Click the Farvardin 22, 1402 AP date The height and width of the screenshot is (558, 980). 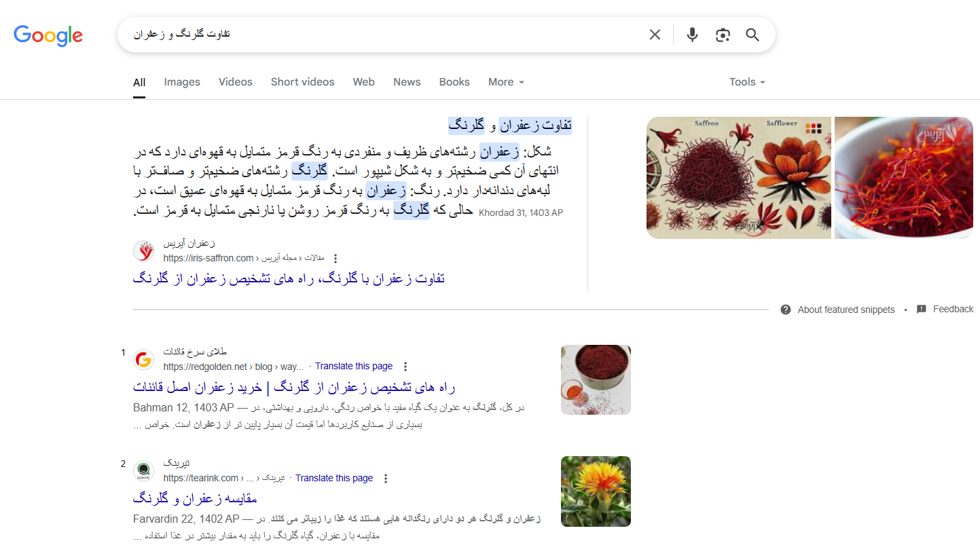pyautogui.click(x=186, y=519)
